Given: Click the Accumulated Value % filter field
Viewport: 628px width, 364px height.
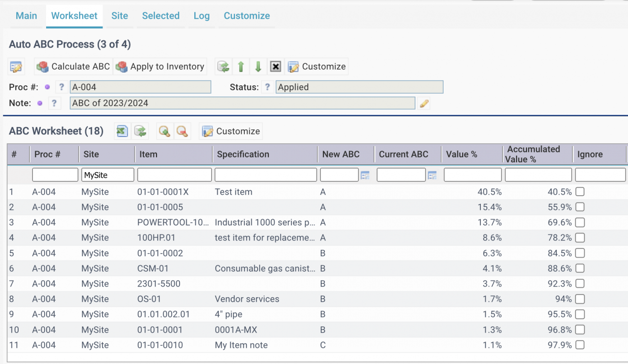Looking at the screenshot, I should [538, 175].
